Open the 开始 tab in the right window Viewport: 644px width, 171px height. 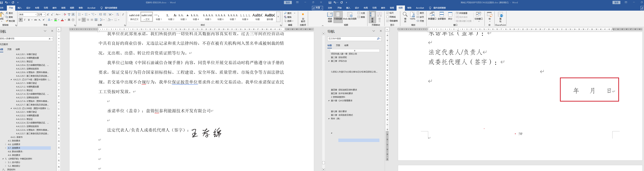[339, 8]
